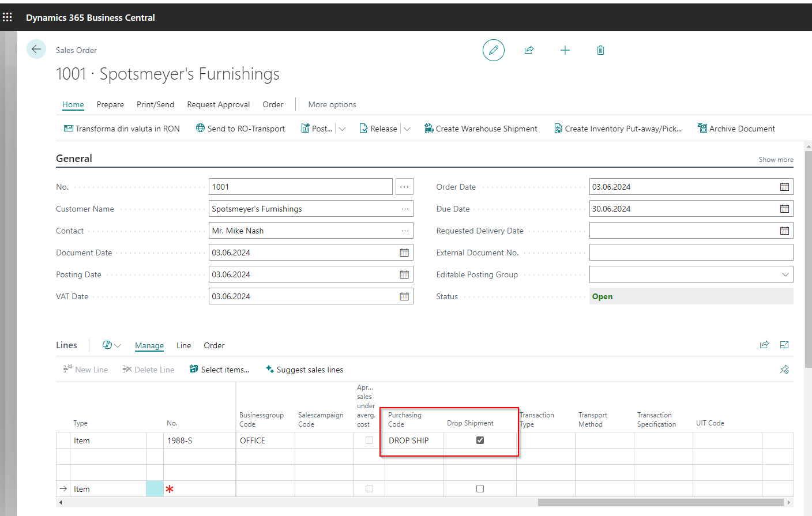The width and height of the screenshot is (812, 516).
Task: Click the Release action
Action: point(378,129)
